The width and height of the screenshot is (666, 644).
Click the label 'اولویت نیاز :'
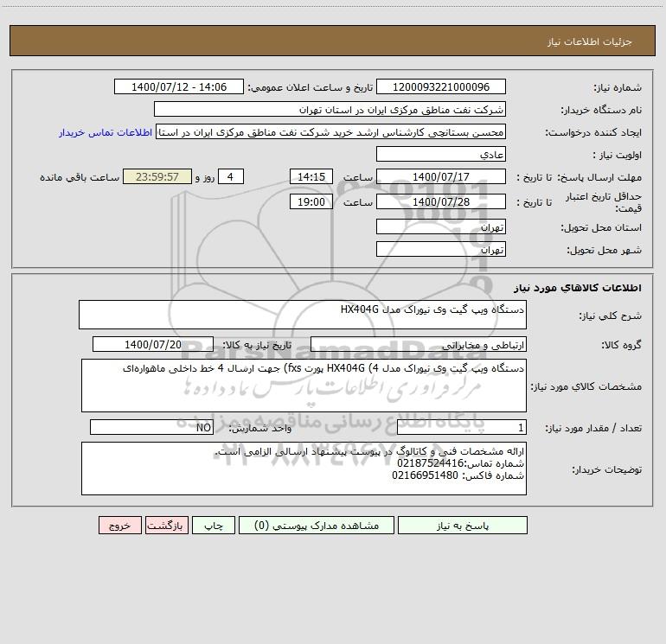point(618,155)
